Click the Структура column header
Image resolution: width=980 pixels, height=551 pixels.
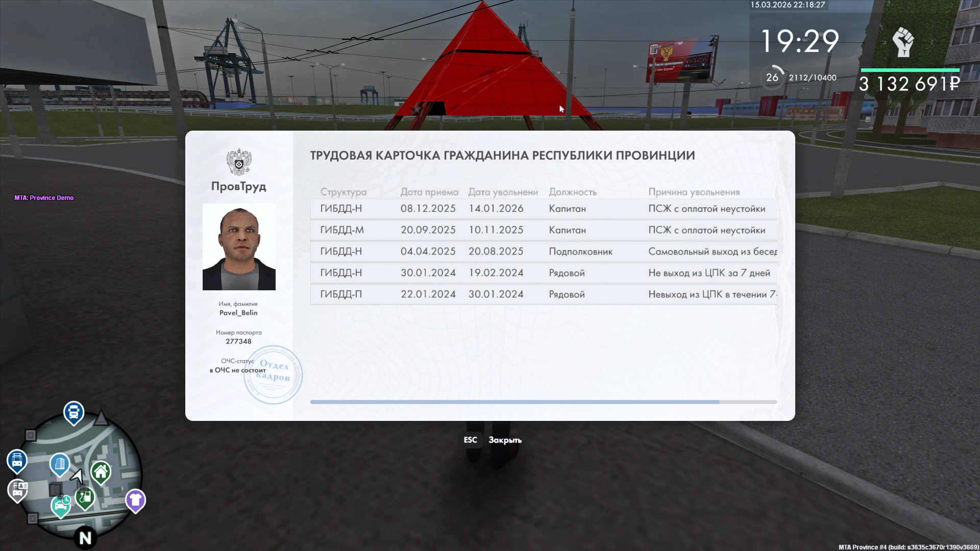click(x=343, y=192)
